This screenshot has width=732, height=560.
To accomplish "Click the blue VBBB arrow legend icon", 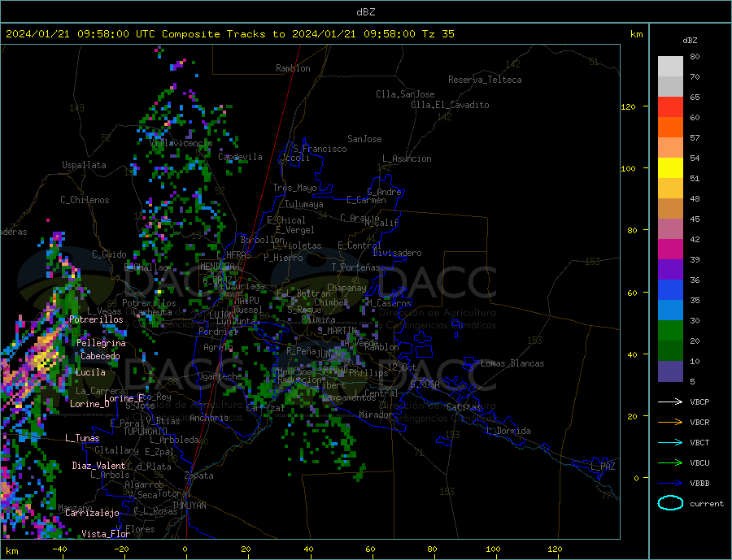I will [670, 484].
